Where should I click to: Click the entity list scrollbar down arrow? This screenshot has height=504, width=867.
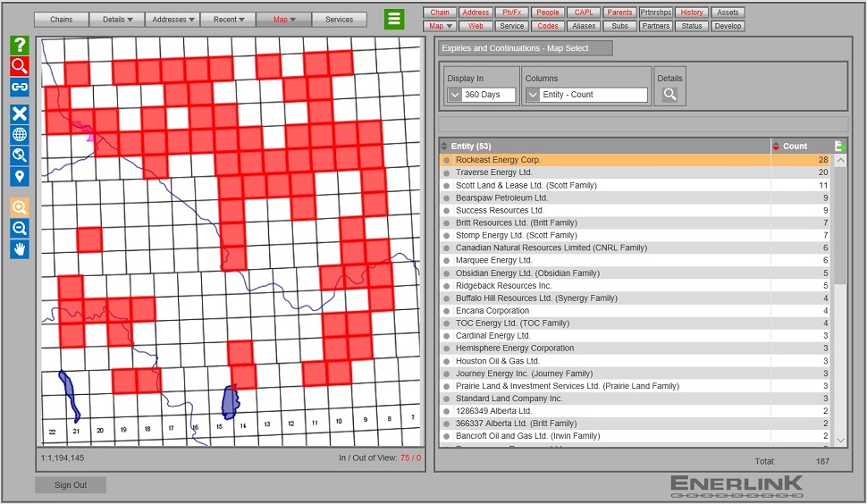[840, 441]
